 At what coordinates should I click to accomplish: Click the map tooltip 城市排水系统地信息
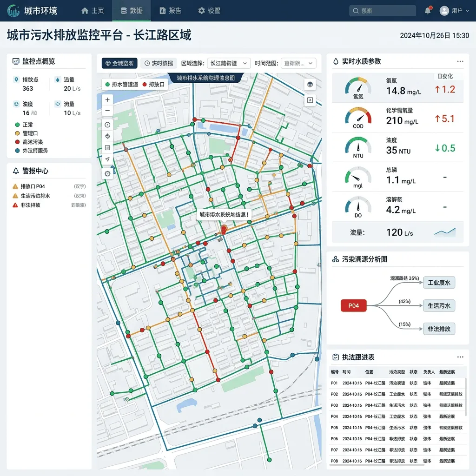point(224,215)
